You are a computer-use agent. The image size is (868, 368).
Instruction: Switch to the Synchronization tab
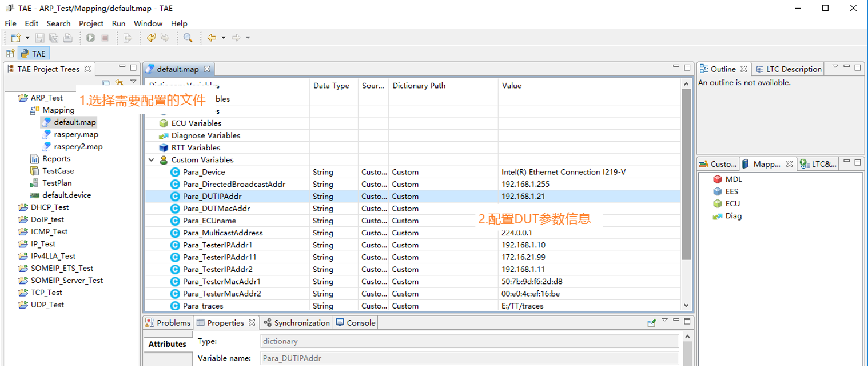click(297, 323)
